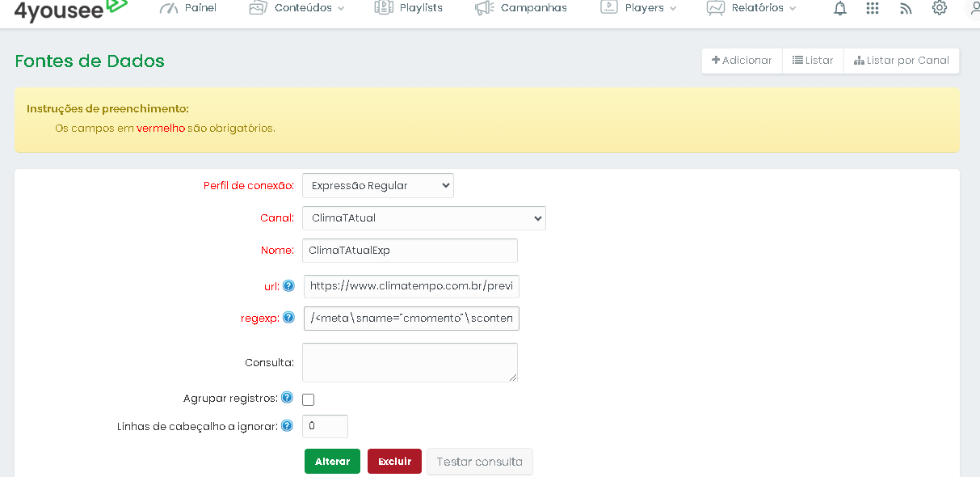
Task: Click the Nome input field
Action: point(410,251)
